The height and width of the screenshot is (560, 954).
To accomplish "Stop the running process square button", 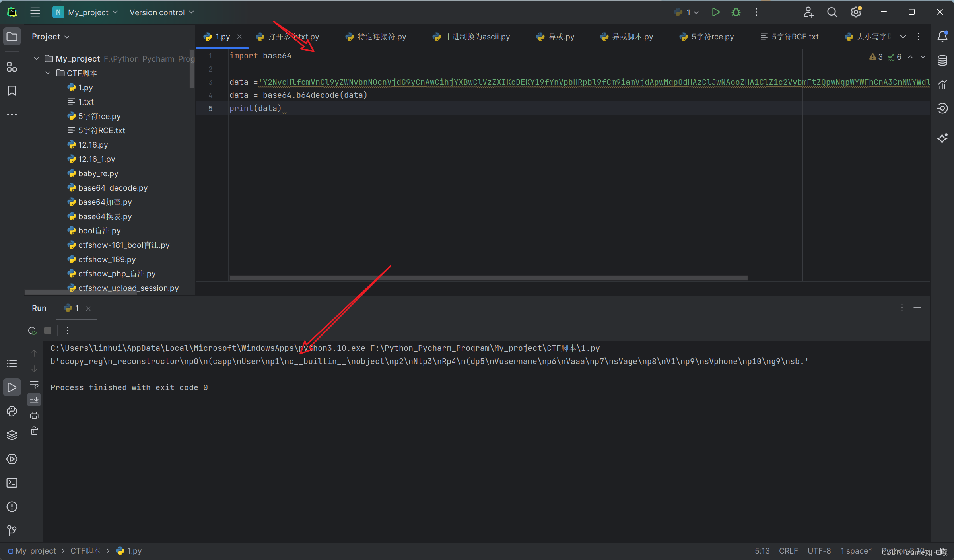I will (48, 331).
